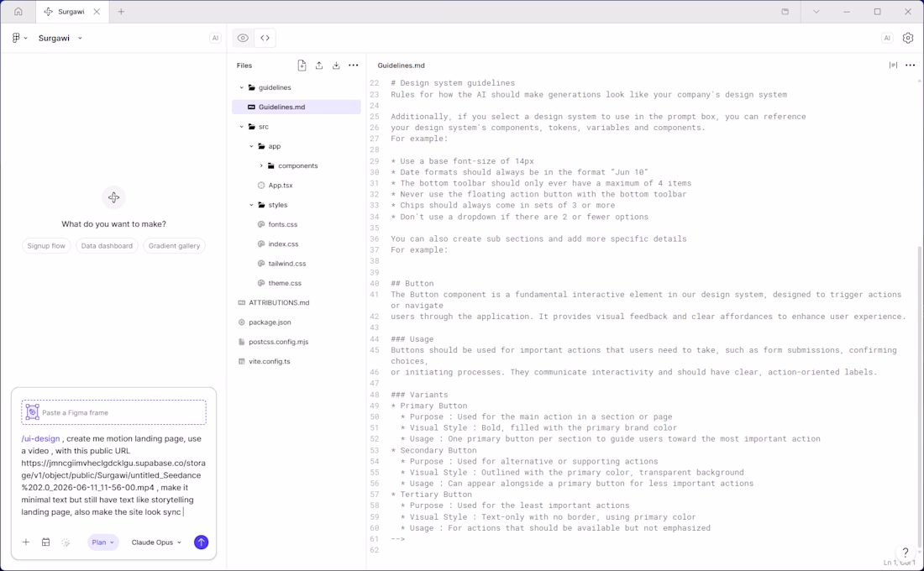Send the prompt with arrow button
This screenshot has height=571, width=924.
coord(201,542)
